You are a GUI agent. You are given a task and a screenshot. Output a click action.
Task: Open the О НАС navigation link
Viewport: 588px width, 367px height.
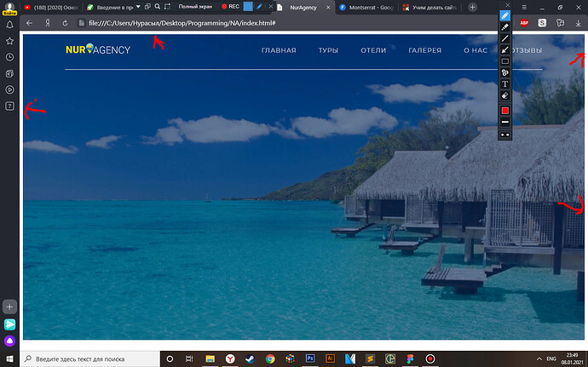click(x=476, y=50)
